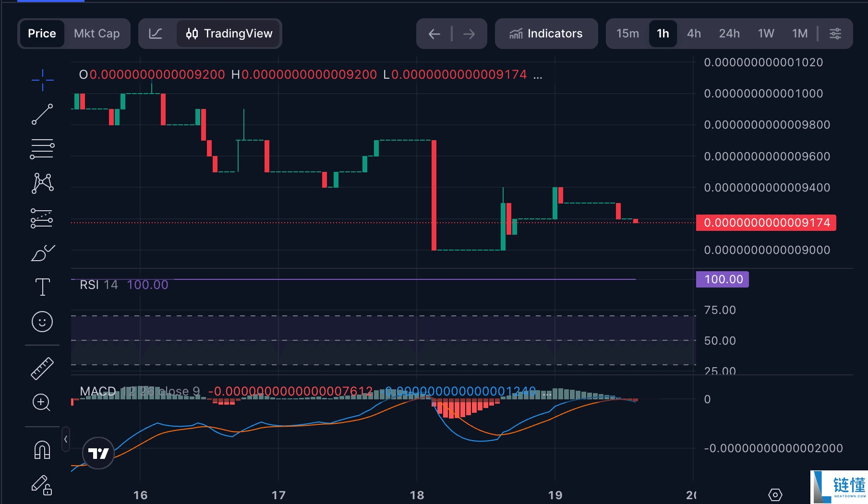Select the crosshair cursor tool
The height and width of the screenshot is (504, 868).
tap(42, 80)
